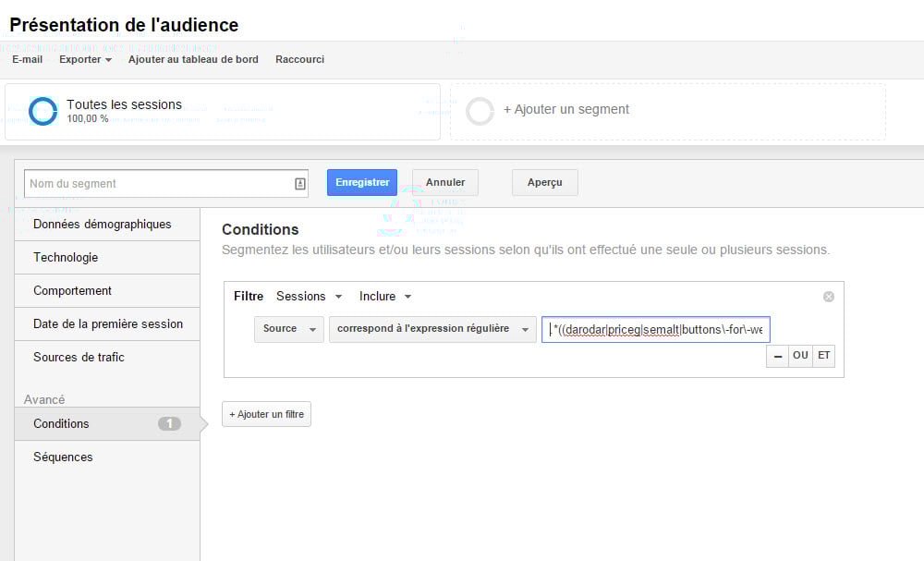Open the Comportement section

[x=107, y=291]
